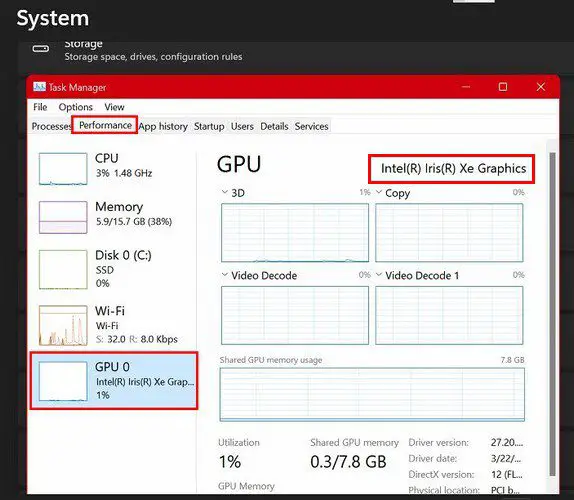Viewport: 574px width, 500px height.
Task: Go to the Startup tab
Action: [209, 126]
